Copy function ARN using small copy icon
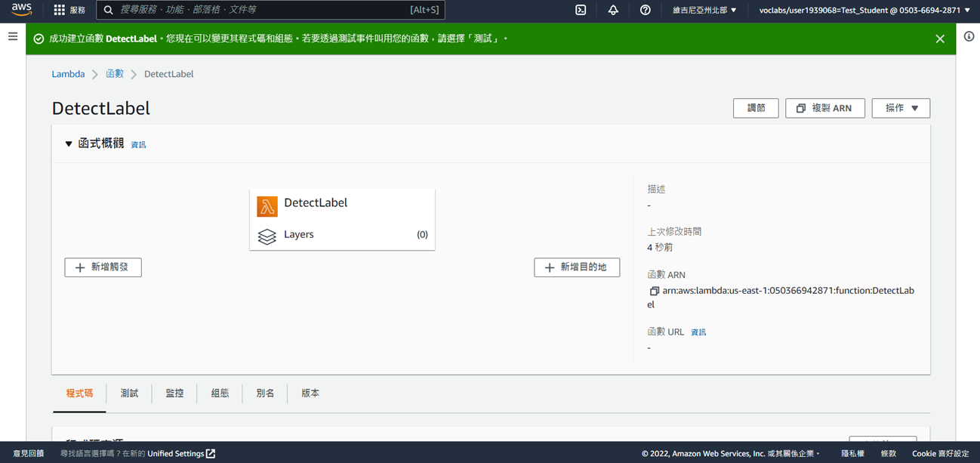This screenshot has width=980, height=463. 654,291
